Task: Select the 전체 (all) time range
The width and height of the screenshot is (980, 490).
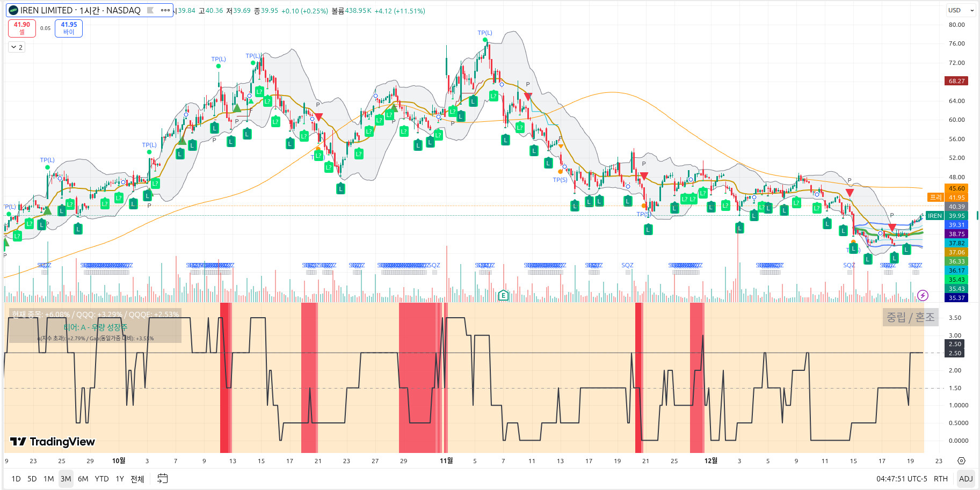Action: point(137,479)
